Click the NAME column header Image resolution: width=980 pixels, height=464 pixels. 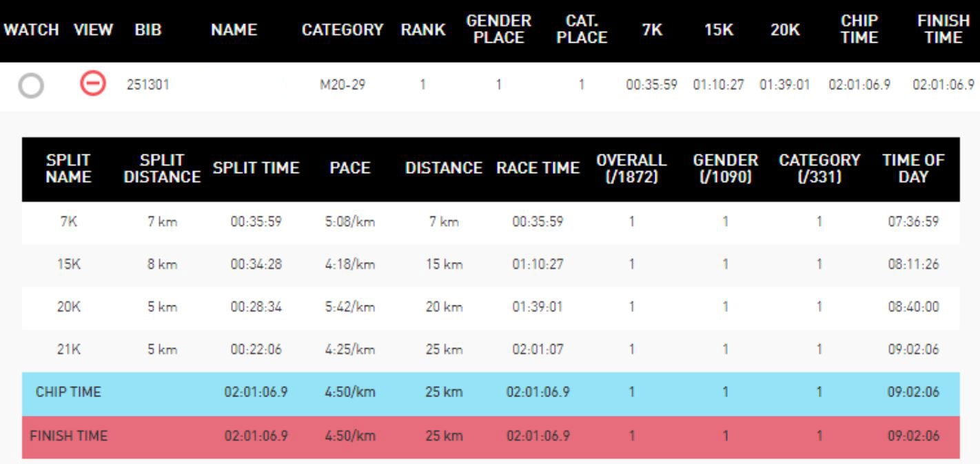pyautogui.click(x=234, y=30)
